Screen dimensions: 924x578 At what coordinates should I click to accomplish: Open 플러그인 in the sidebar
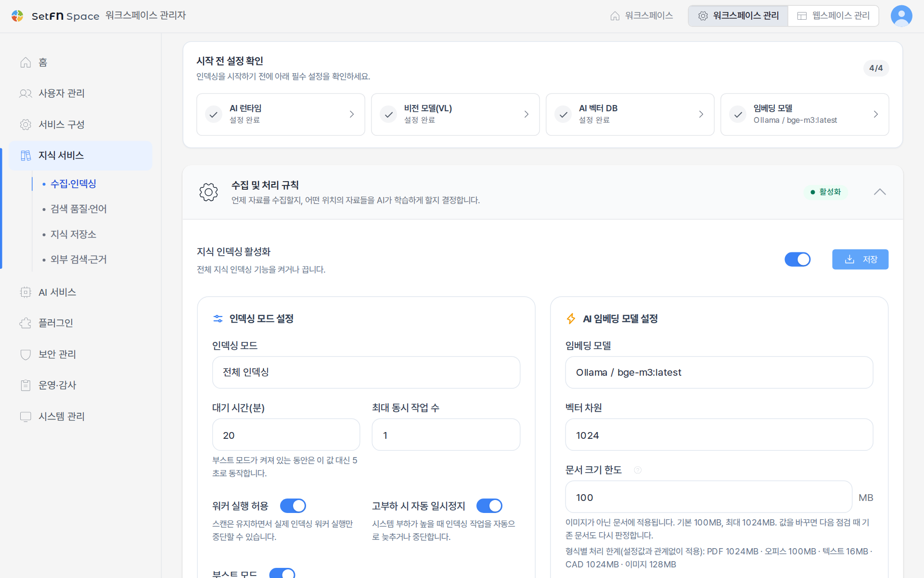[81, 323]
